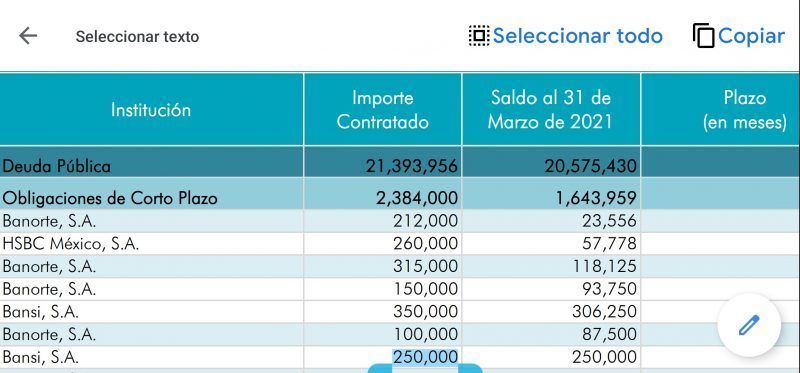Tap the highlighted 250,000 selected text
800x373 pixels.
click(x=425, y=357)
